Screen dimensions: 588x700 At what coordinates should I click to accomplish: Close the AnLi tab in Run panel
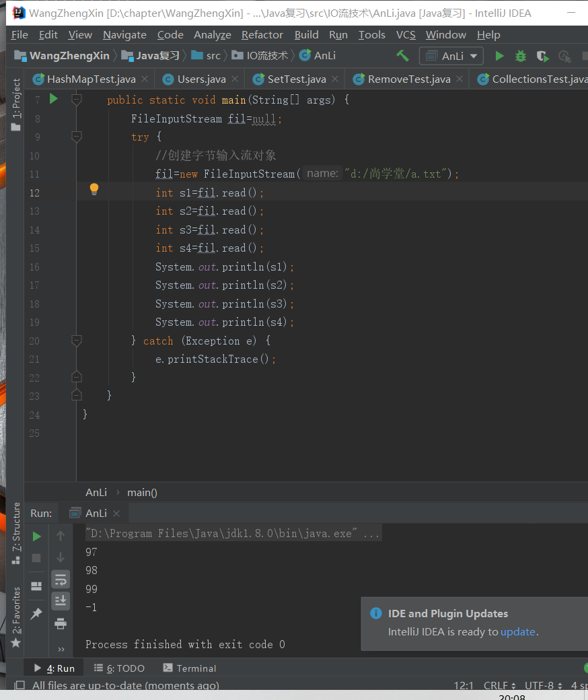[116, 514]
